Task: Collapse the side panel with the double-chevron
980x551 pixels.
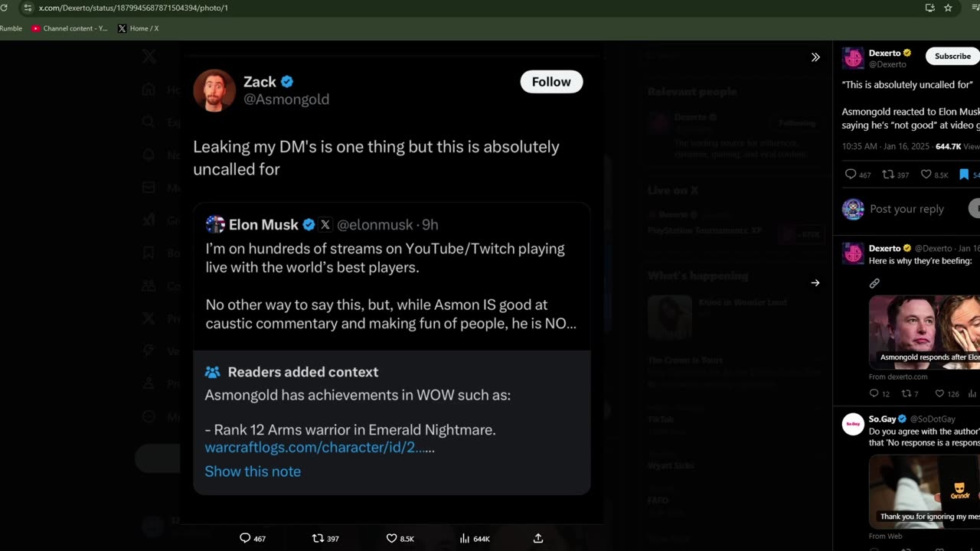Action: pyautogui.click(x=815, y=57)
